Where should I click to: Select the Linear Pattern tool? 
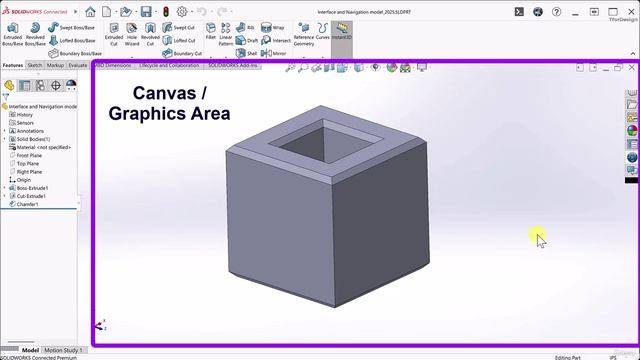pyautogui.click(x=226, y=34)
